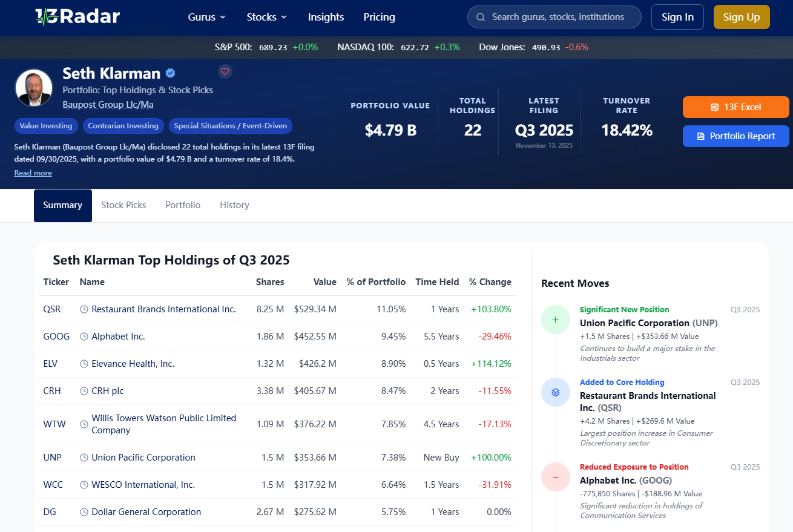Open the Portfolio Report button

[736, 136]
